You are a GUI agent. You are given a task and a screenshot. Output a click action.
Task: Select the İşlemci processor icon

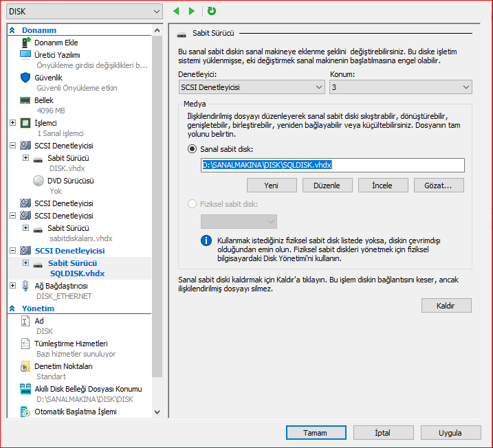25,123
